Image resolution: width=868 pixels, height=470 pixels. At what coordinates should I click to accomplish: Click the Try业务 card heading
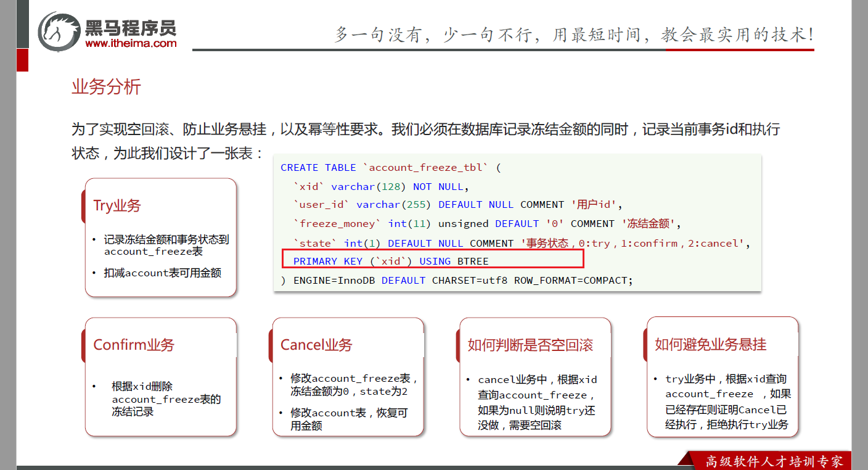coord(117,206)
